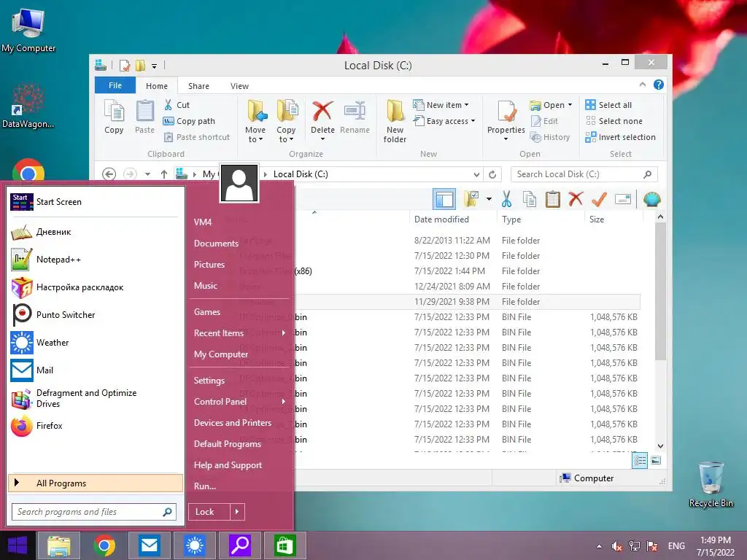Switch to the View tab

tap(239, 86)
